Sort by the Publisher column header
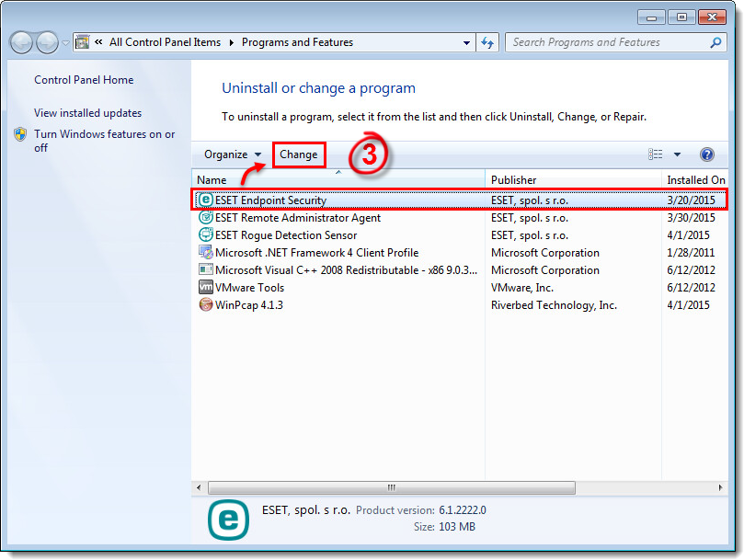The image size is (744, 560). click(x=573, y=179)
